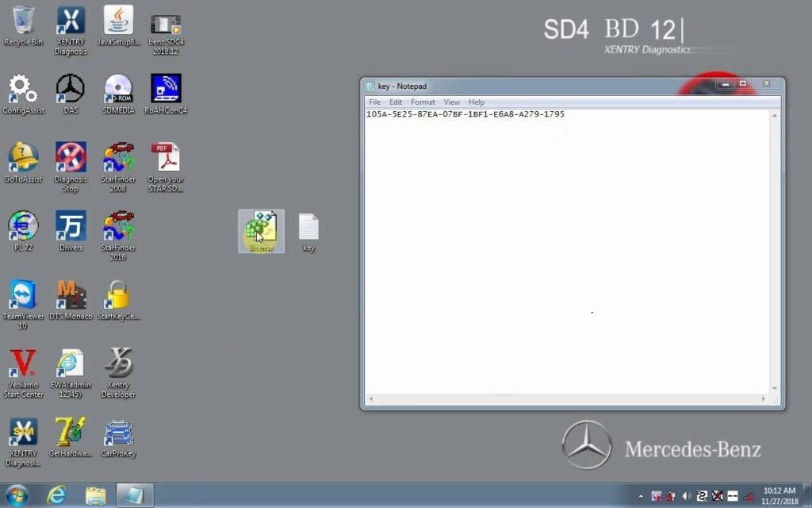812x508 pixels.
Task: Open the volume speaker tray icon
Action: tap(687, 497)
